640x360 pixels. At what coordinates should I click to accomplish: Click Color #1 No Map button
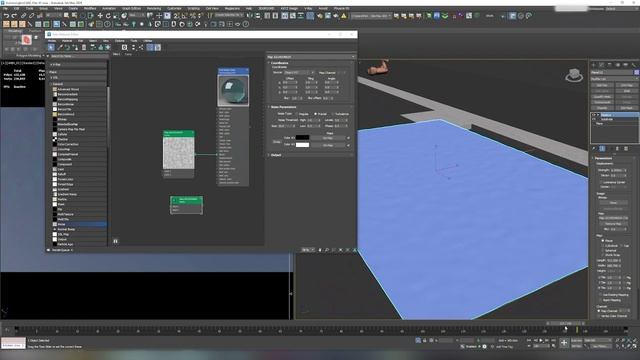click(x=328, y=138)
